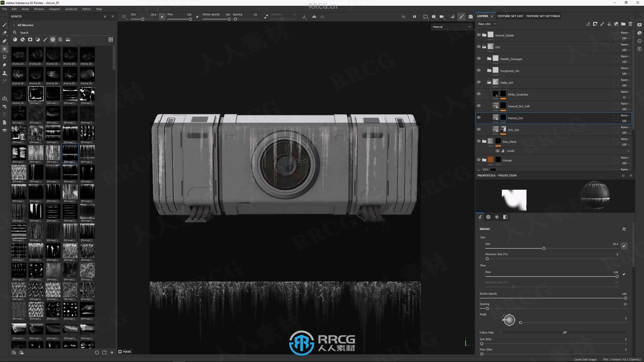This screenshot has height=362, width=644.
Task: Hide the Roughness_Var layer
Action: [479, 70]
